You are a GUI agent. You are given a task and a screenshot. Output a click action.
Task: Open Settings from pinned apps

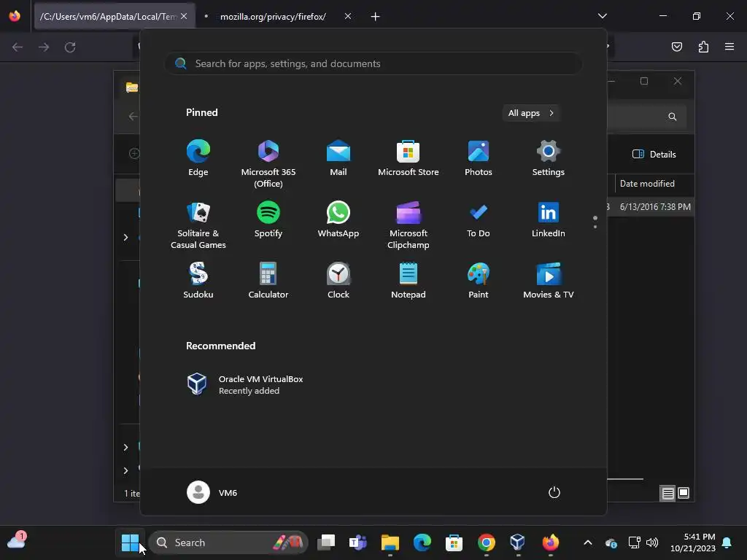coord(549,157)
